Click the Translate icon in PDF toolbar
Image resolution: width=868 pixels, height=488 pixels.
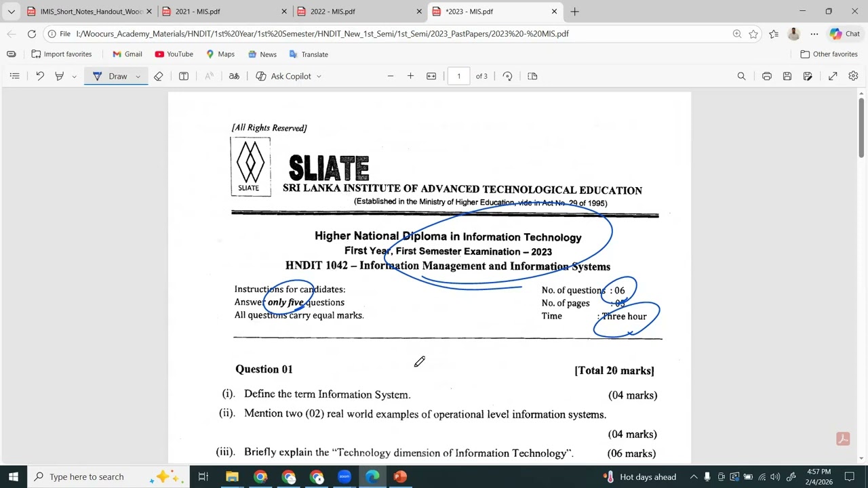pyautogui.click(x=234, y=76)
